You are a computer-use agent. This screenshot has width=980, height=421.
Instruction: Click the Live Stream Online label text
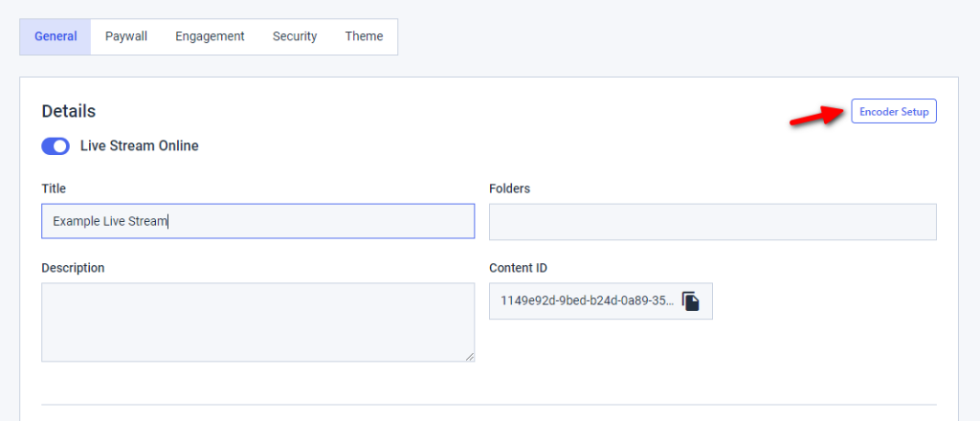(x=140, y=146)
